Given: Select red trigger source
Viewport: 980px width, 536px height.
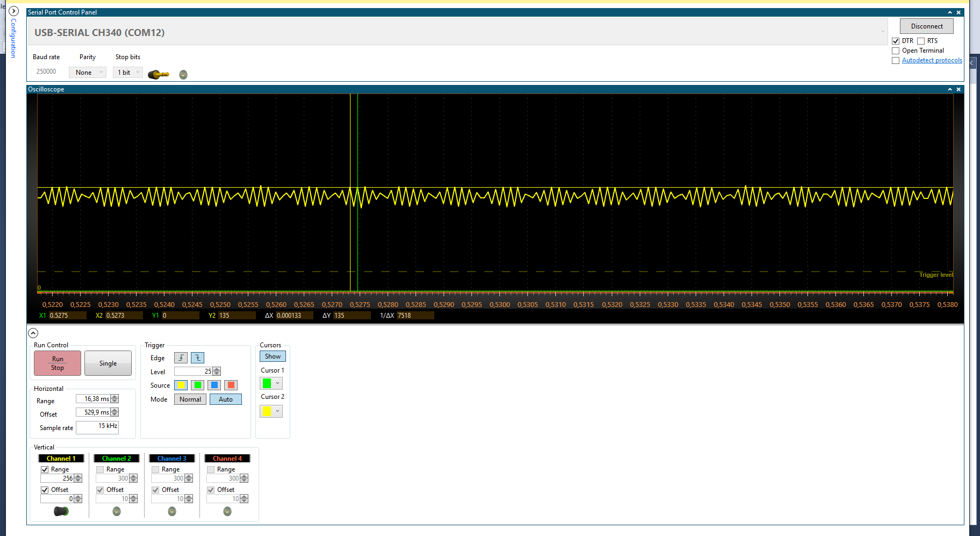Looking at the screenshot, I should [x=231, y=385].
